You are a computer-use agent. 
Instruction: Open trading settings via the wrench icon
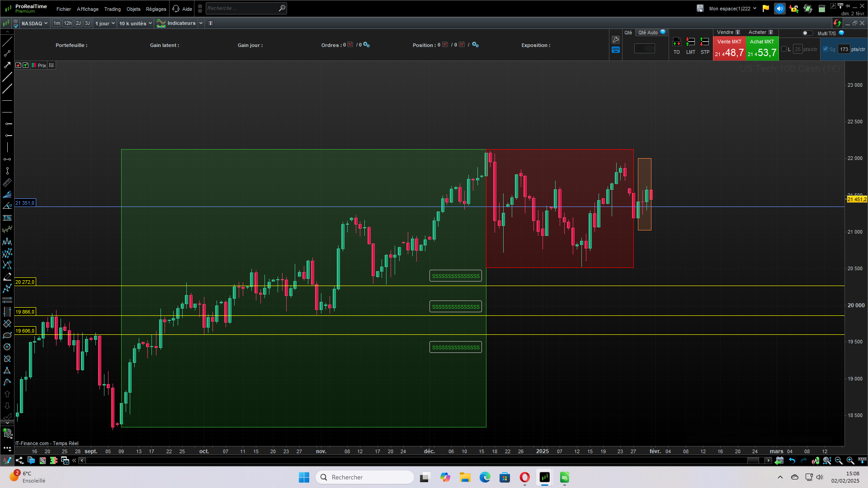click(616, 40)
